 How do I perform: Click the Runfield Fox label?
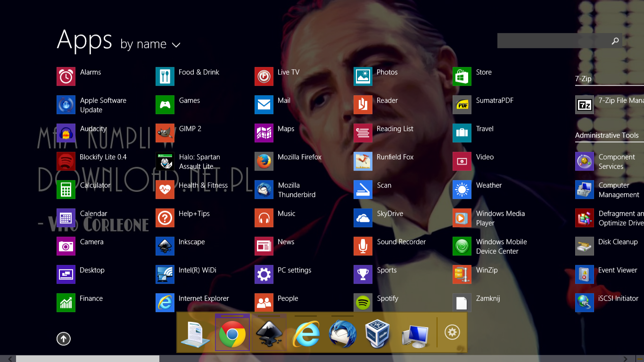[395, 157]
